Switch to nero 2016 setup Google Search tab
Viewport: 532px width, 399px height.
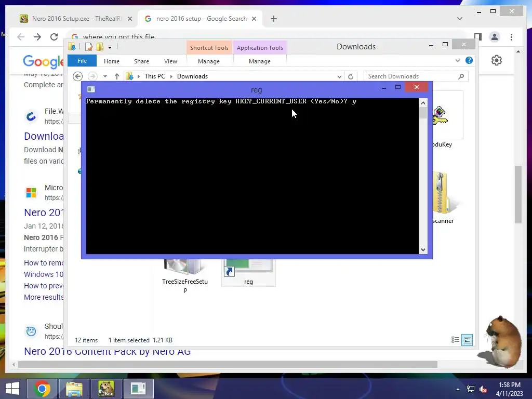(x=200, y=19)
